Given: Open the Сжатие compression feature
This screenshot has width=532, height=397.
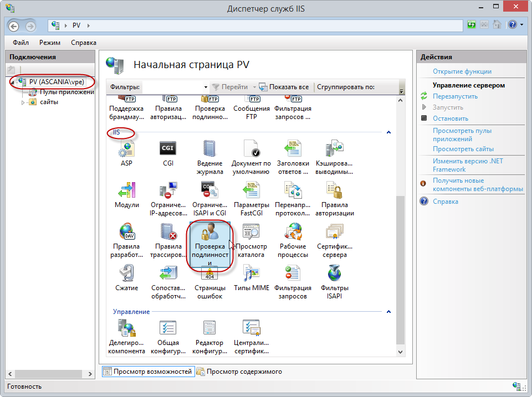Looking at the screenshot, I should click(126, 278).
